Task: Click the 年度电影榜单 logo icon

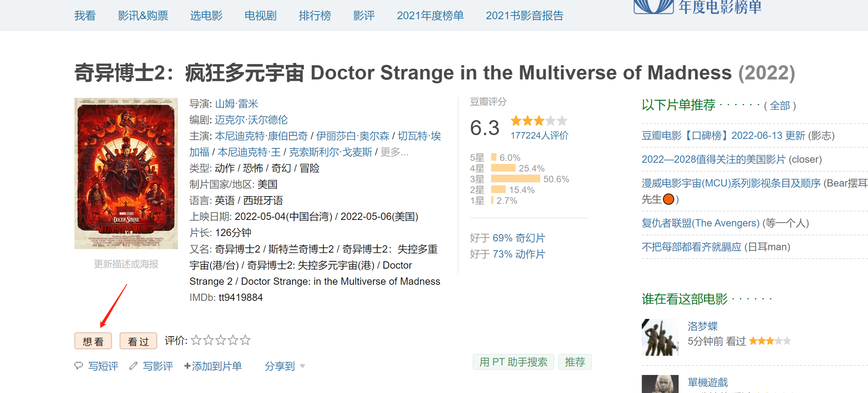Action: click(x=654, y=7)
